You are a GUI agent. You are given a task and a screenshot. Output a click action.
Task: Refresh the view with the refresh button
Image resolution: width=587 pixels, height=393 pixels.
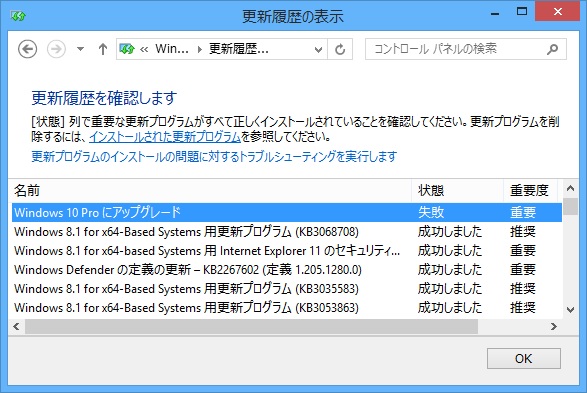(340, 49)
